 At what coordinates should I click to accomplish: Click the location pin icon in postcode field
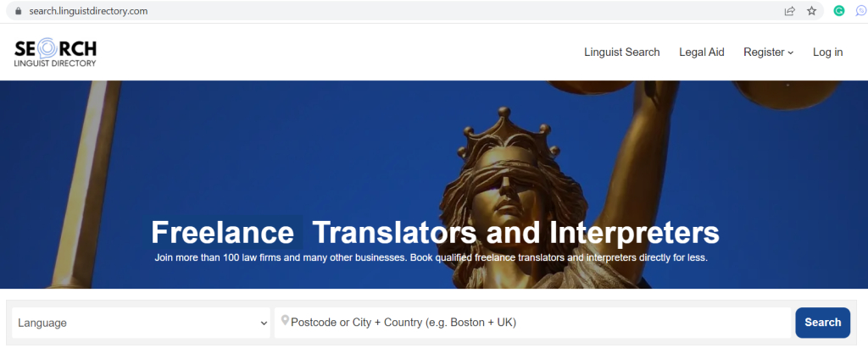285,322
